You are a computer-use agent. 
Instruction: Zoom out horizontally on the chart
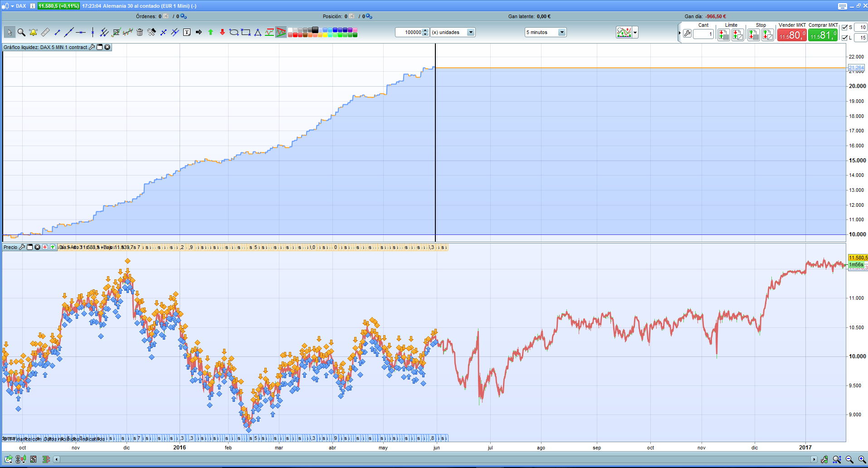pyautogui.click(x=849, y=459)
